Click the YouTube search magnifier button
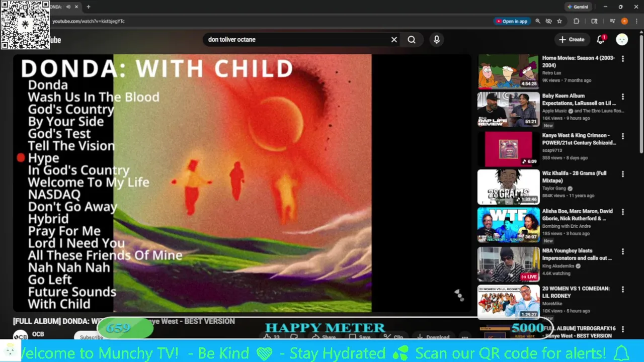 412,40
